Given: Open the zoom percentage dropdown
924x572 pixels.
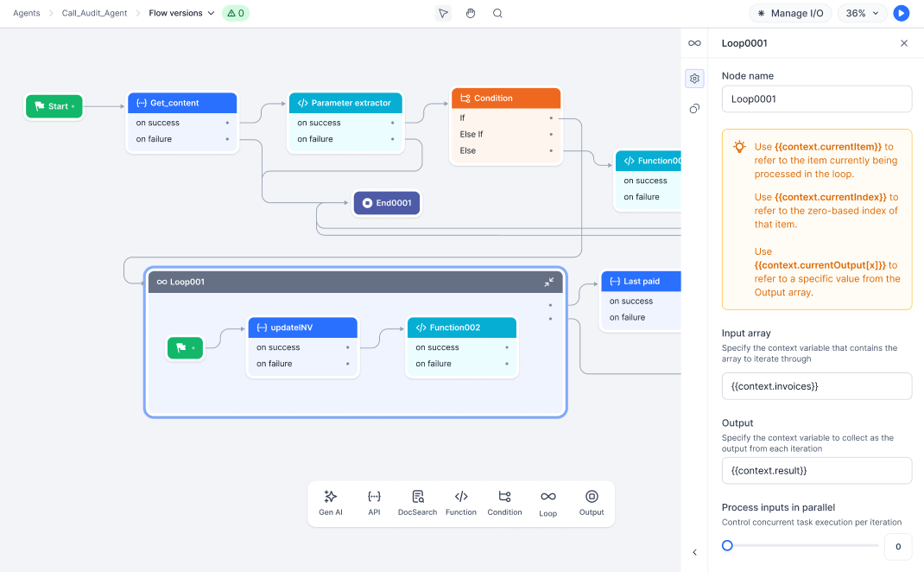Looking at the screenshot, I should [x=862, y=13].
